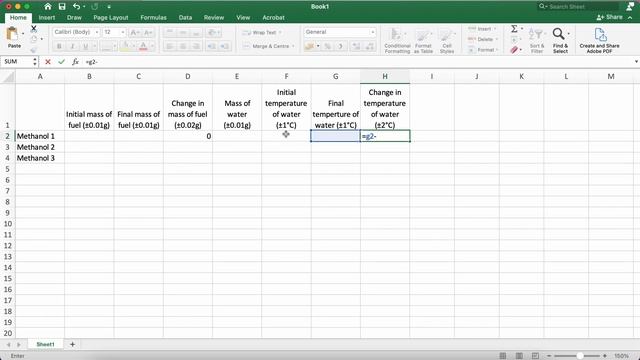Open the Data ribbon tab

(185, 18)
